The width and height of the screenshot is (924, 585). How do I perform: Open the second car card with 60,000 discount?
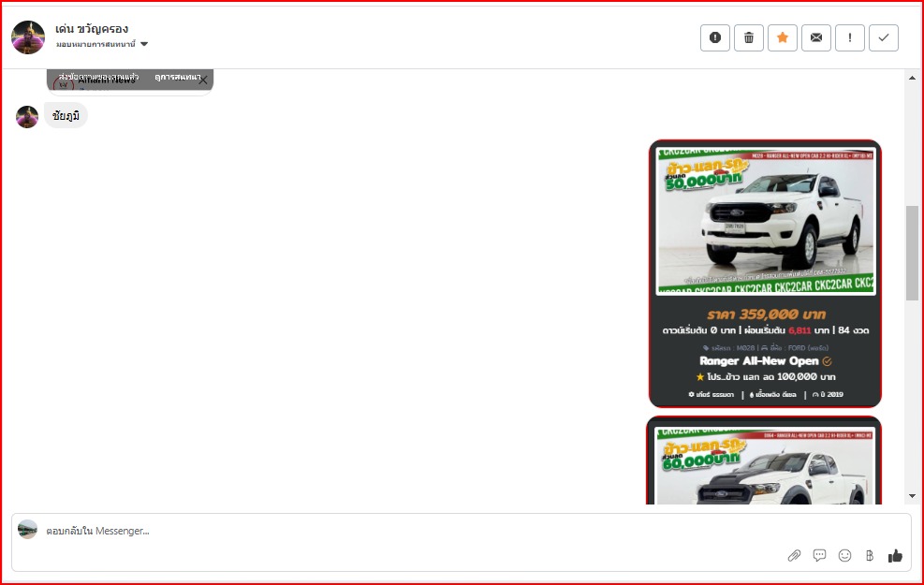[x=764, y=461]
